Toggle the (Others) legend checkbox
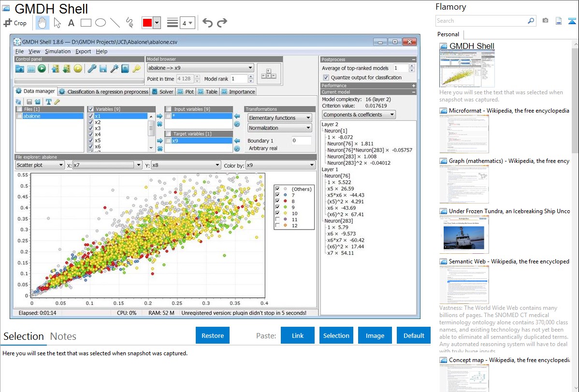This screenshot has width=579, height=392. [277, 189]
